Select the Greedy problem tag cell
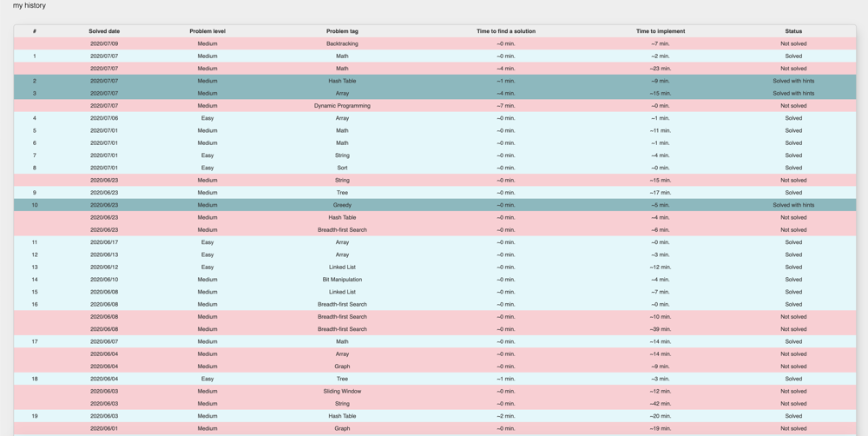Image resolution: width=868 pixels, height=436 pixels. click(x=342, y=205)
